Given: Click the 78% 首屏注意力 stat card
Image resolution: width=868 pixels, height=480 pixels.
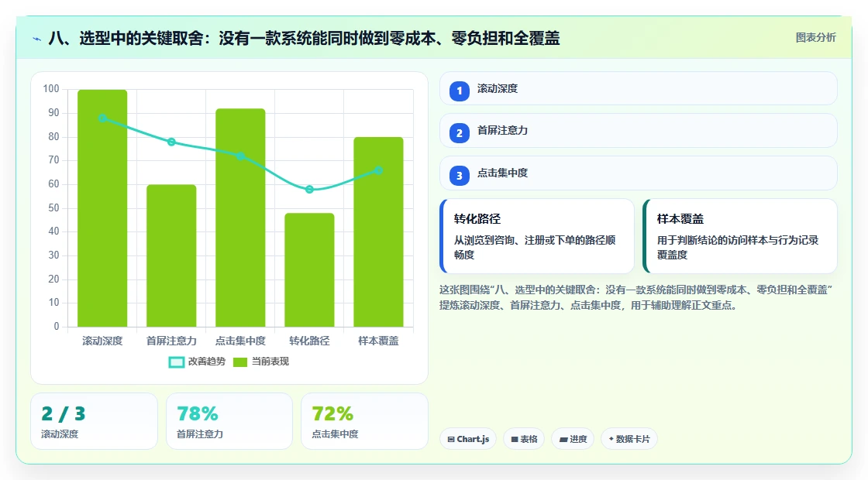Looking at the screenshot, I should (229, 421).
